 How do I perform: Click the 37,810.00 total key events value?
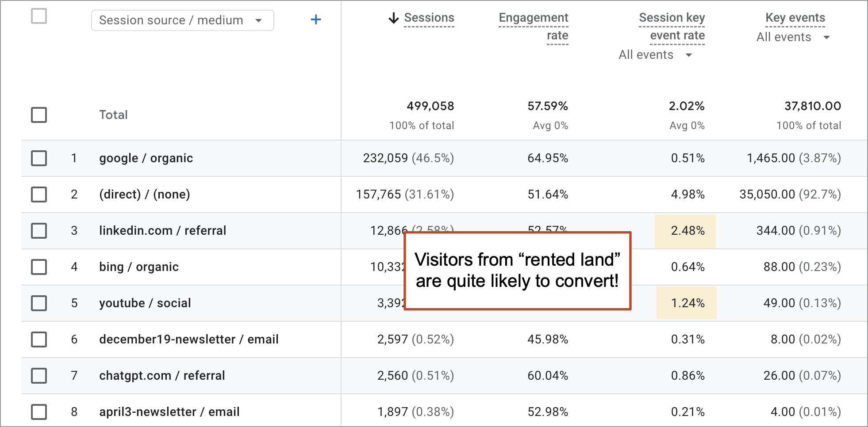pos(813,106)
